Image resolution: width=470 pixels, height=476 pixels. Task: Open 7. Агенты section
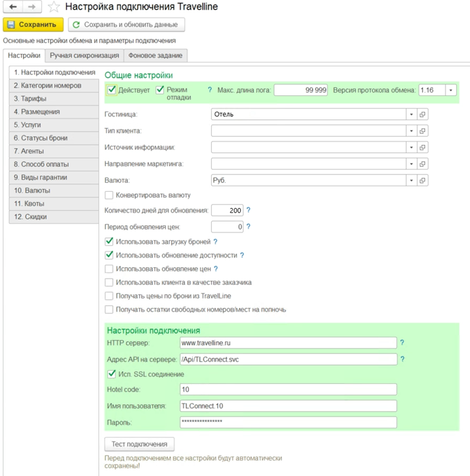click(x=54, y=151)
